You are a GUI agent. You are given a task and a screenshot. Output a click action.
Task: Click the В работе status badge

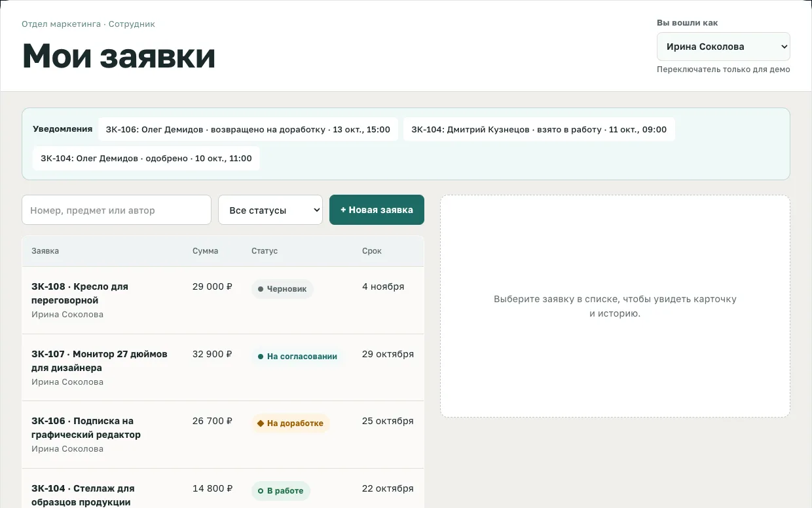[x=281, y=491]
